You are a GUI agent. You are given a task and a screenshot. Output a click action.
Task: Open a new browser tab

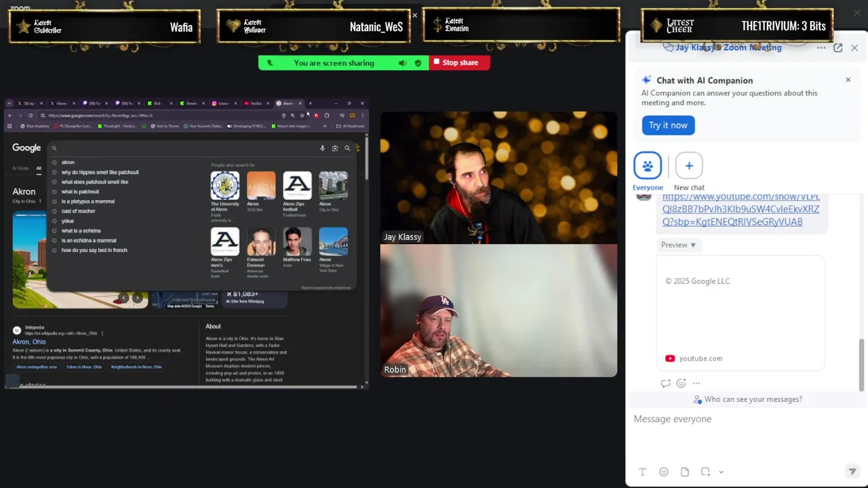[x=310, y=103]
